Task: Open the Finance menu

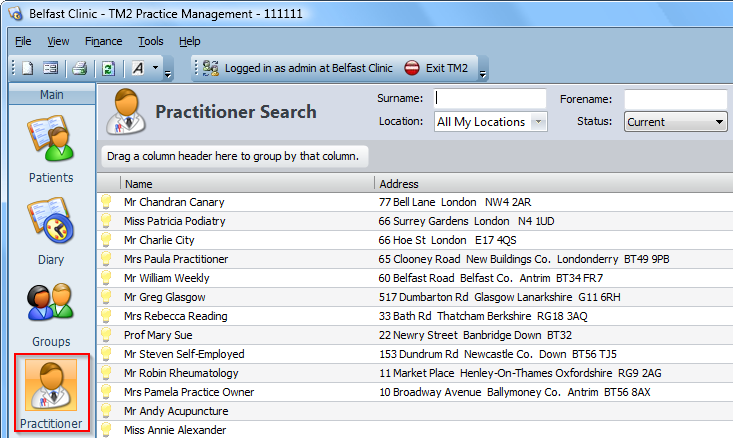Action: click(x=103, y=41)
